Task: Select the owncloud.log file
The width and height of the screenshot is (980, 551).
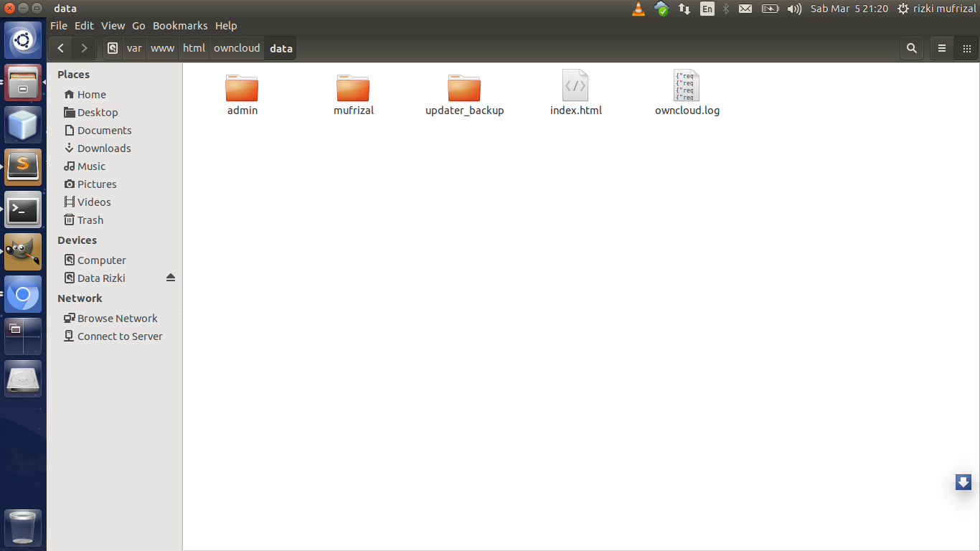Action: (x=687, y=86)
